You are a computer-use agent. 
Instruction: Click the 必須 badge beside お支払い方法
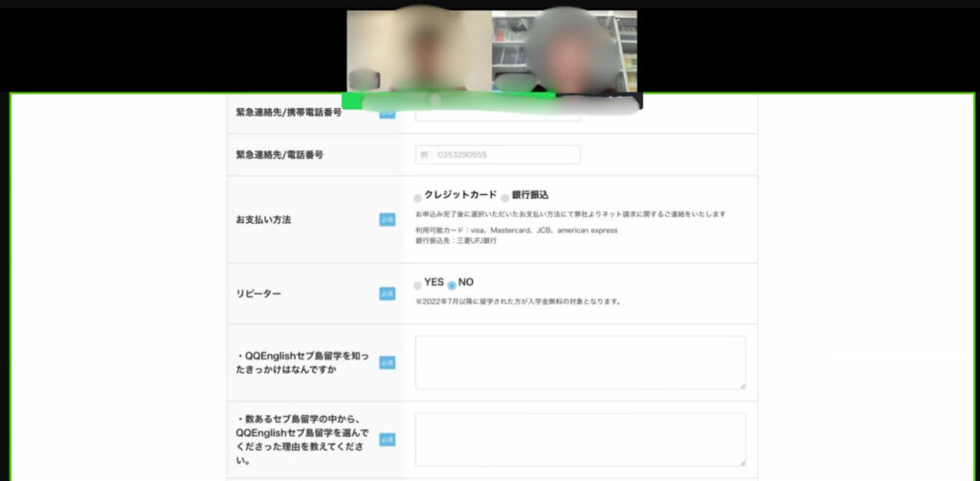[x=388, y=220]
